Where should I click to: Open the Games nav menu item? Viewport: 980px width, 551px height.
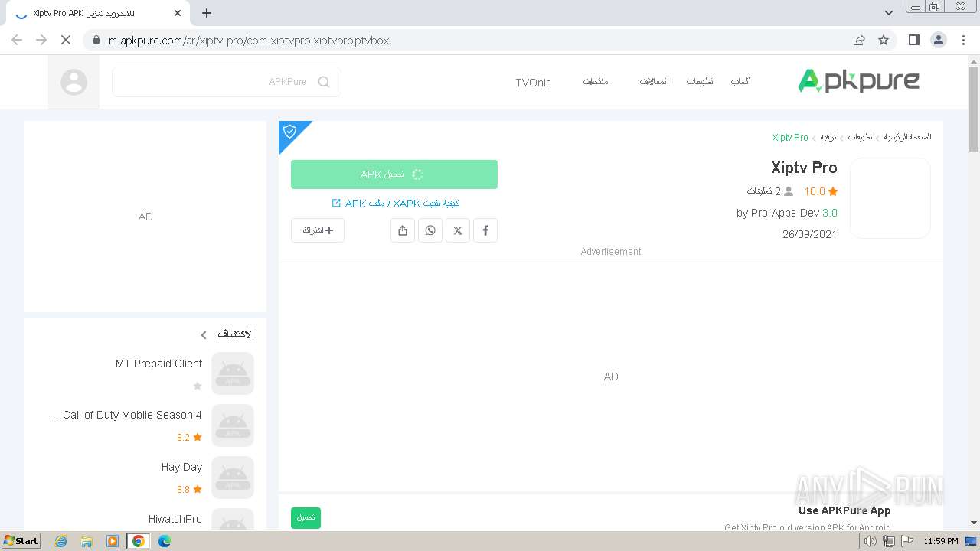click(x=740, y=82)
